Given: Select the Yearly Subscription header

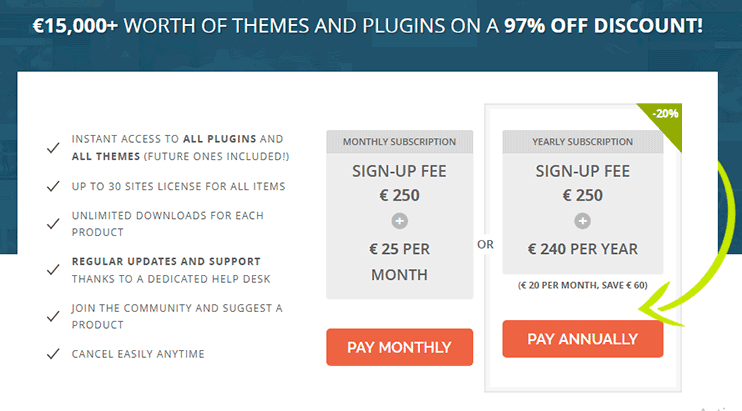Looking at the screenshot, I should click(583, 141).
